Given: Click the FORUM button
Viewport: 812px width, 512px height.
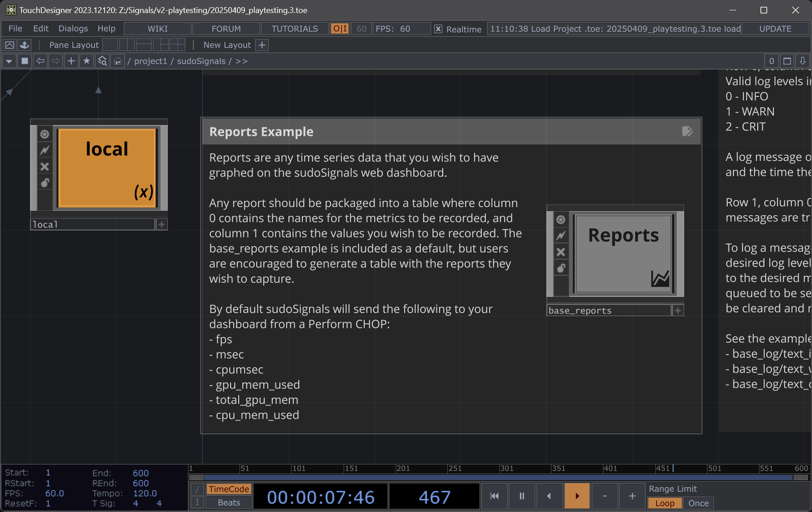Looking at the screenshot, I should [x=226, y=29].
